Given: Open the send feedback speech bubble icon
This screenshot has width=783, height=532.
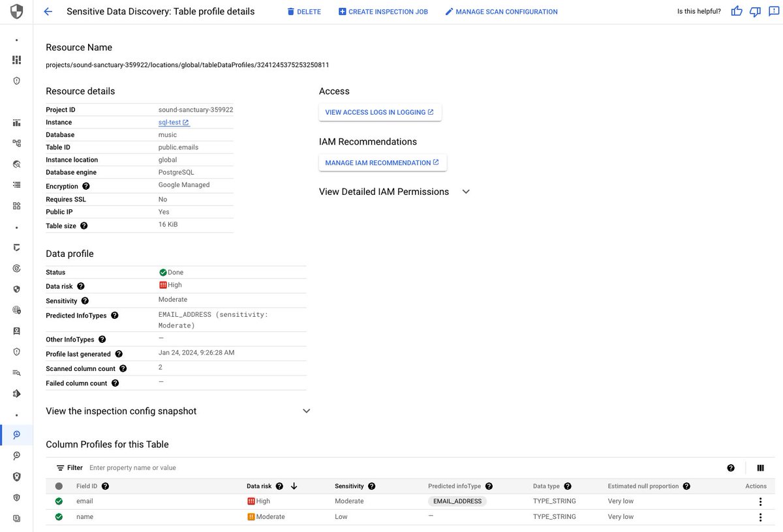Looking at the screenshot, I should (773, 12).
